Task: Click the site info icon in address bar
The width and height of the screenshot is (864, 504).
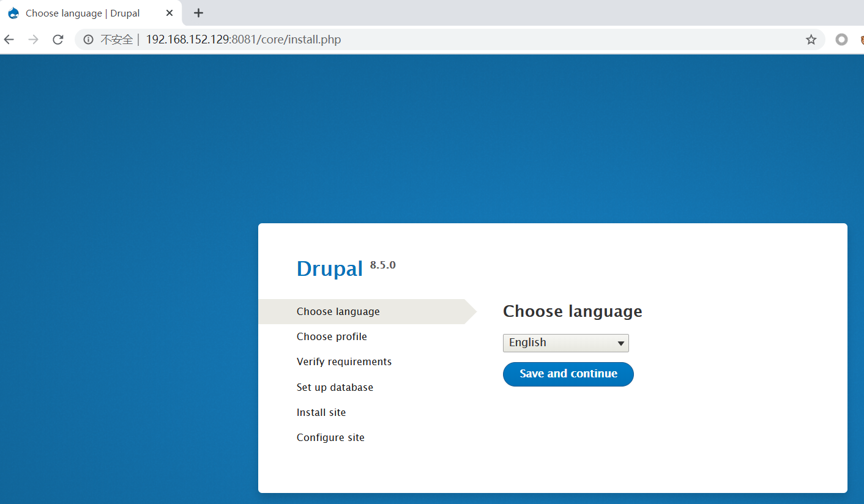Action: pos(88,39)
